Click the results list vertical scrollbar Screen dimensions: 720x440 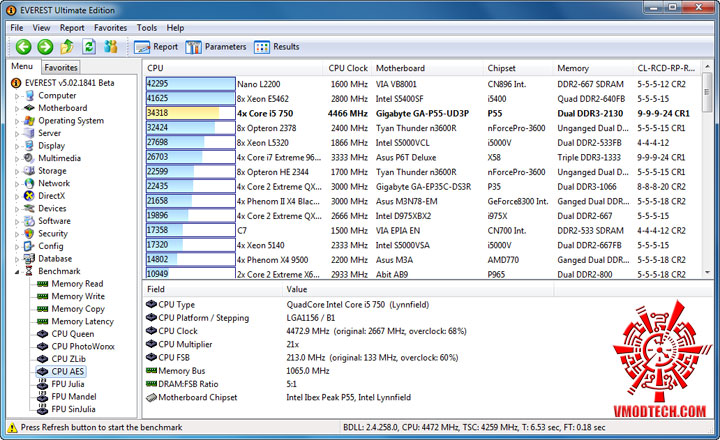pyautogui.click(x=707, y=170)
